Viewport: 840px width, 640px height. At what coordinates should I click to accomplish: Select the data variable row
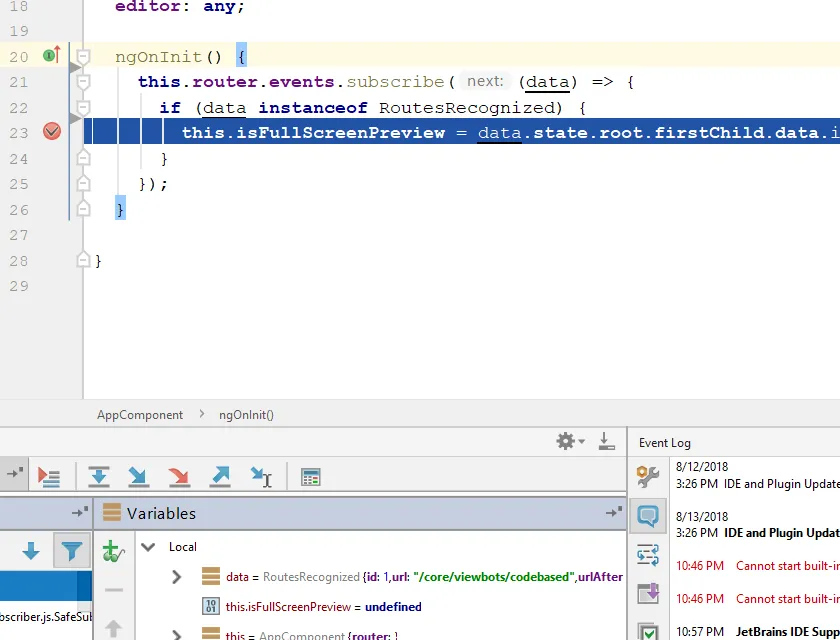(380, 577)
